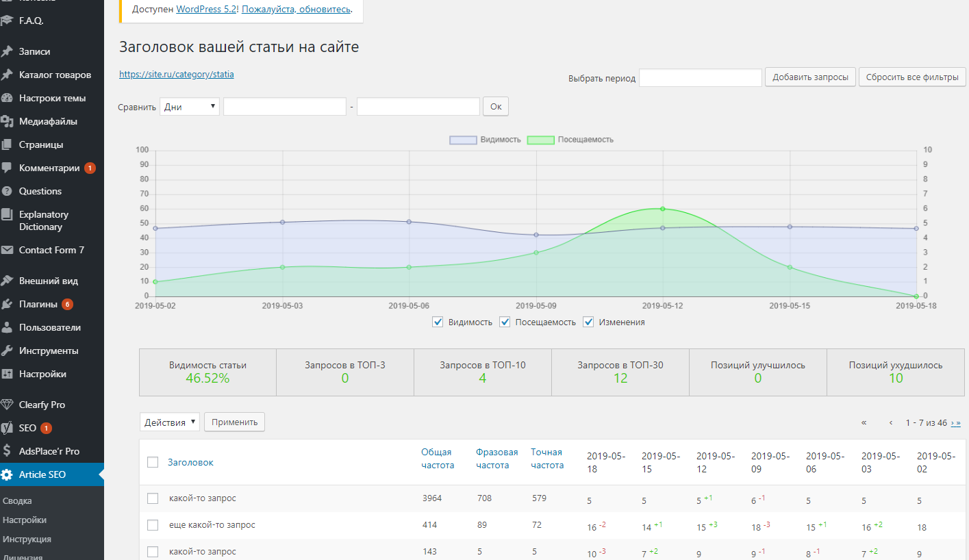Click the Плагины plug icon
The image size is (969, 560).
coord(7,304)
